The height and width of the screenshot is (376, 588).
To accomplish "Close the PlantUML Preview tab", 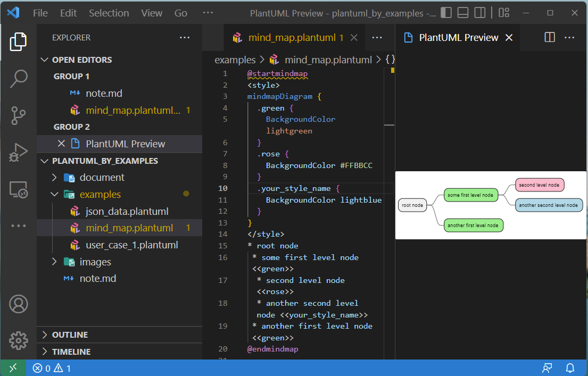I will click(509, 37).
